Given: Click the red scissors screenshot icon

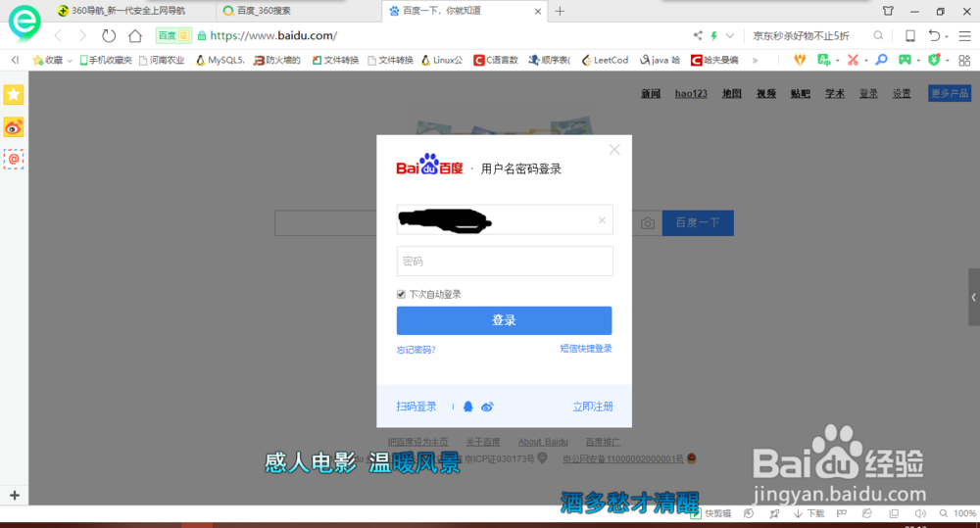Looking at the screenshot, I should 853,60.
